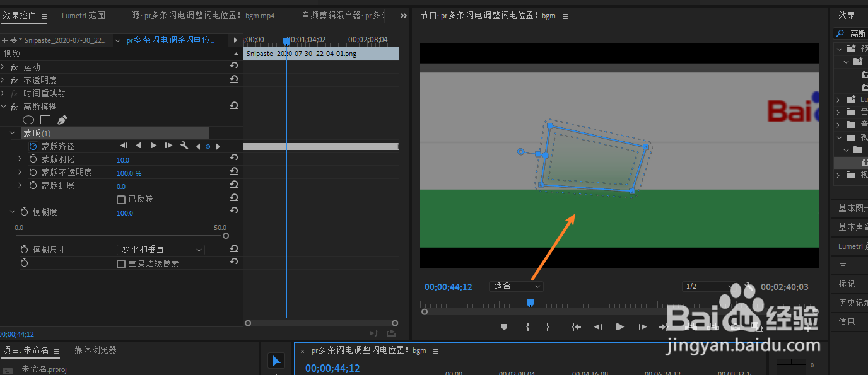The image size is (868, 375).
Task: Track selected mask backward one frame
Action: pyautogui.click(x=139, y=146)
